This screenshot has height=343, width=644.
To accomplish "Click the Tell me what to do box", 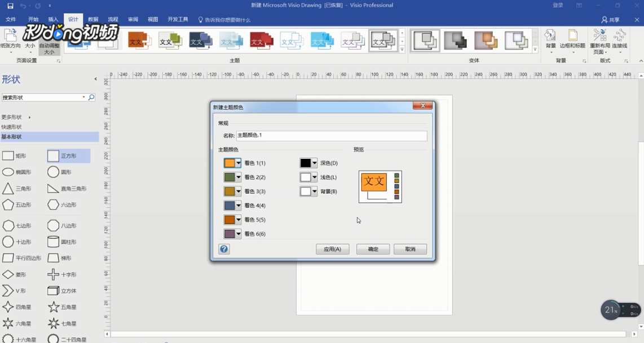I will [224, 20].
